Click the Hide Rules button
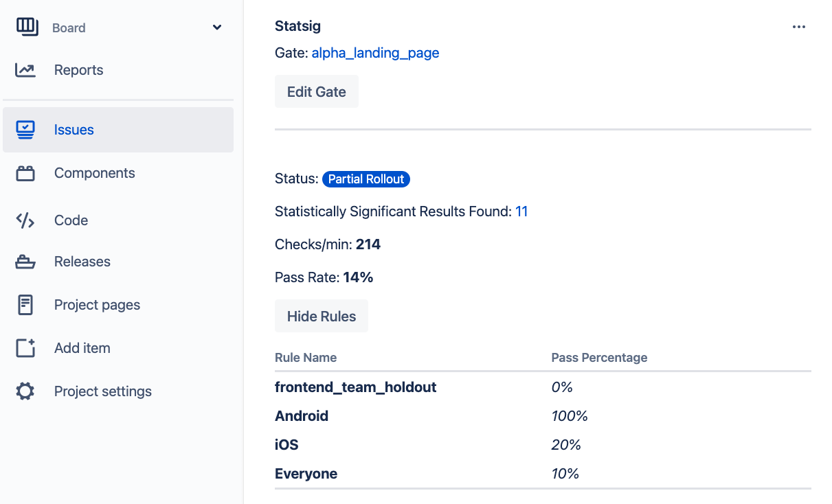This screenshot has width=832, height=504. click(322, 316)
